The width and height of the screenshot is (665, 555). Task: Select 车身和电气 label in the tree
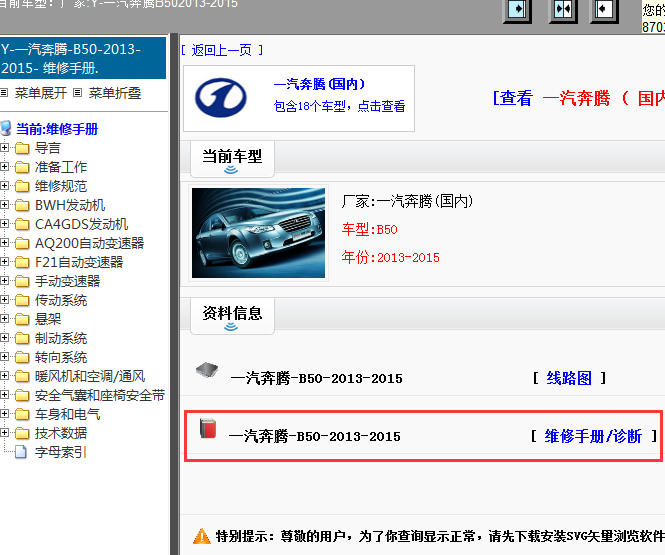67,414
